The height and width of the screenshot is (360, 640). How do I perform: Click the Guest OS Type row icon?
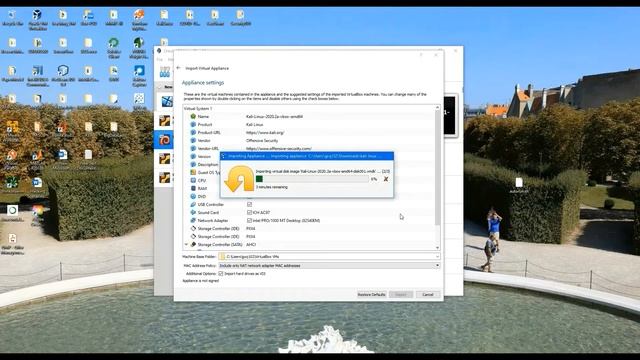click(x=193, y=172)
